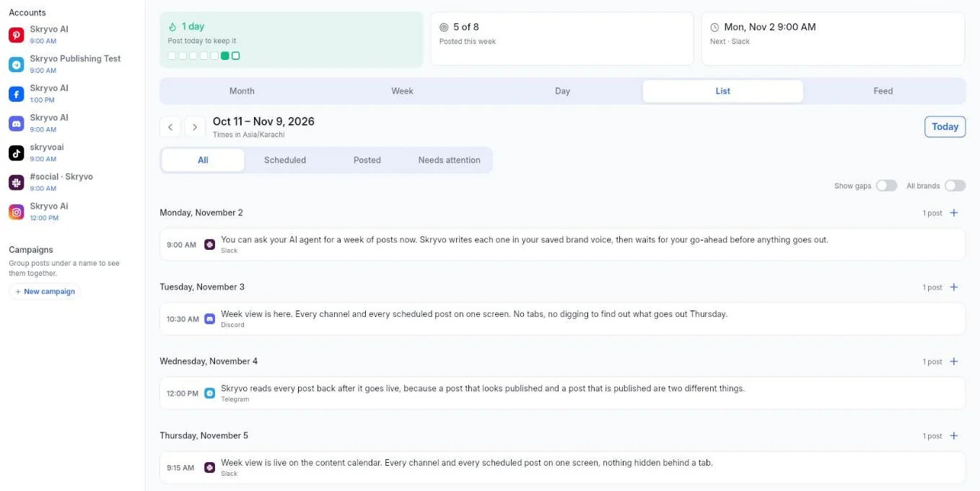Select the All filter tab
The image size is (980, 491).
click(x=203, y=160)
